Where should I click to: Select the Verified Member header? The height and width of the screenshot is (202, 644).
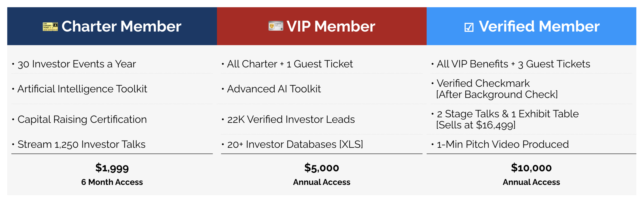point(539,27)
